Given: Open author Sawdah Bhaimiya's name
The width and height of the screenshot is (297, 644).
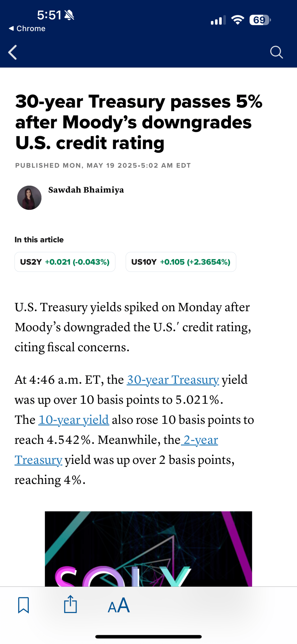Looking at the screenshot, I should coord(86,190).
